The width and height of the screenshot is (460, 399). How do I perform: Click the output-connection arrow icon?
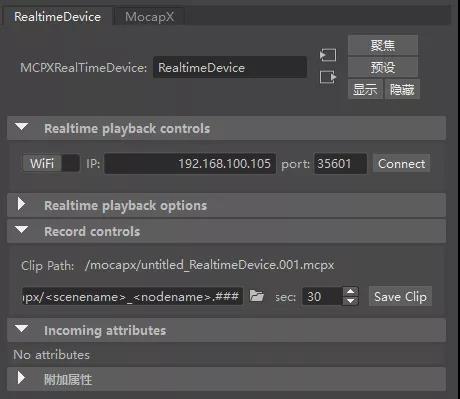coord(328,77)
